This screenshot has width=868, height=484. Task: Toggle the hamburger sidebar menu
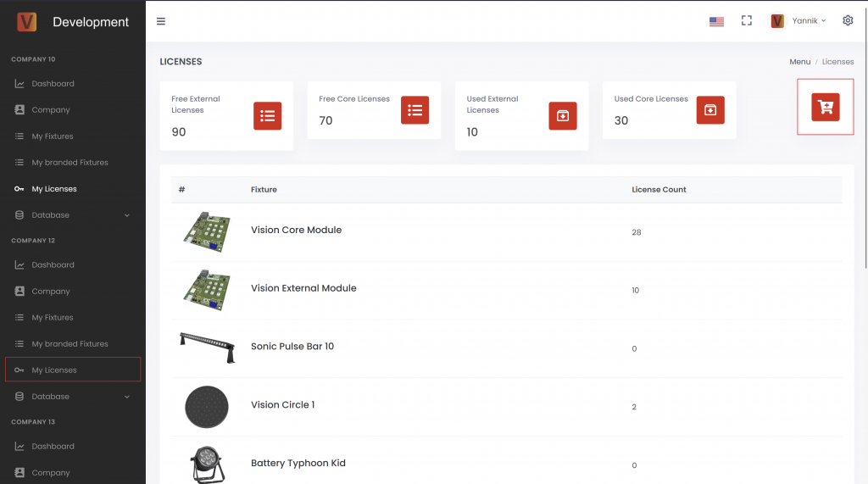pyautogui.click(x=161, y=21)
